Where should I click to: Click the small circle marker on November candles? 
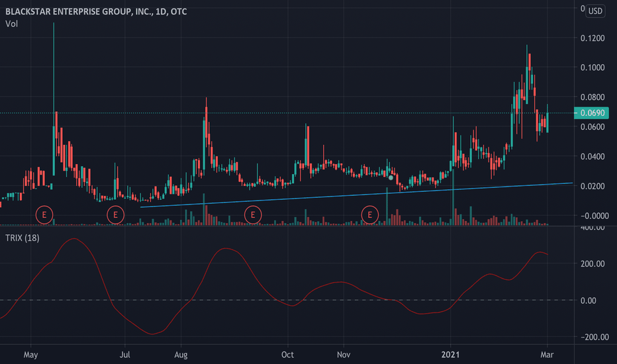391,178
